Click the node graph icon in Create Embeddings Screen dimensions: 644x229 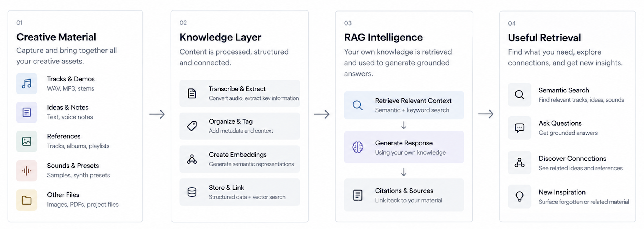coord(192,159)
